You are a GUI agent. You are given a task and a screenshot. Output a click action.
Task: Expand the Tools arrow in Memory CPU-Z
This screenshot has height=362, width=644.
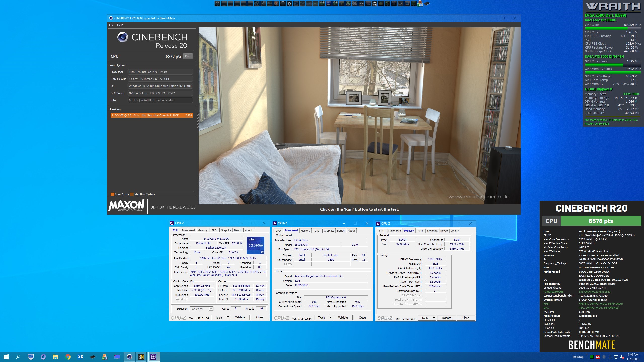434,318
